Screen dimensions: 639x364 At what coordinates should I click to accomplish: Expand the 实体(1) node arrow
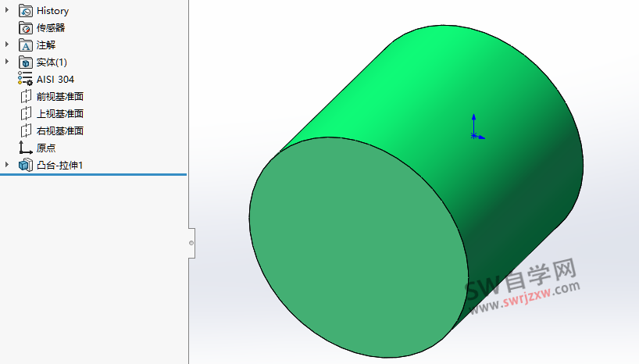pos(8,62)
